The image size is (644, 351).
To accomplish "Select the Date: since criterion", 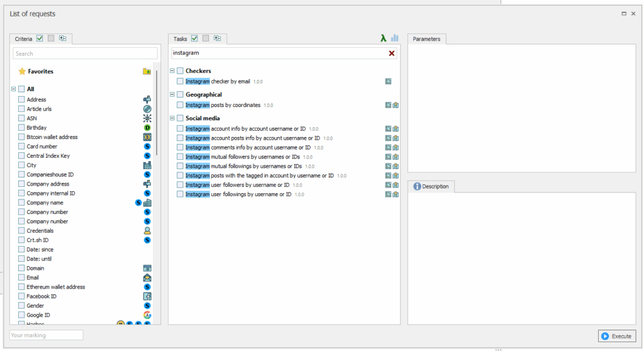I will [x=40, y=250].
